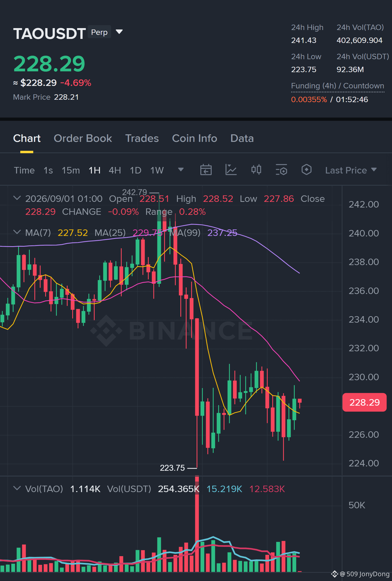Expand the TAOUSDT Perp pair dropdown
The height and width of the screenshot is (581, 392).
point(119,32)
